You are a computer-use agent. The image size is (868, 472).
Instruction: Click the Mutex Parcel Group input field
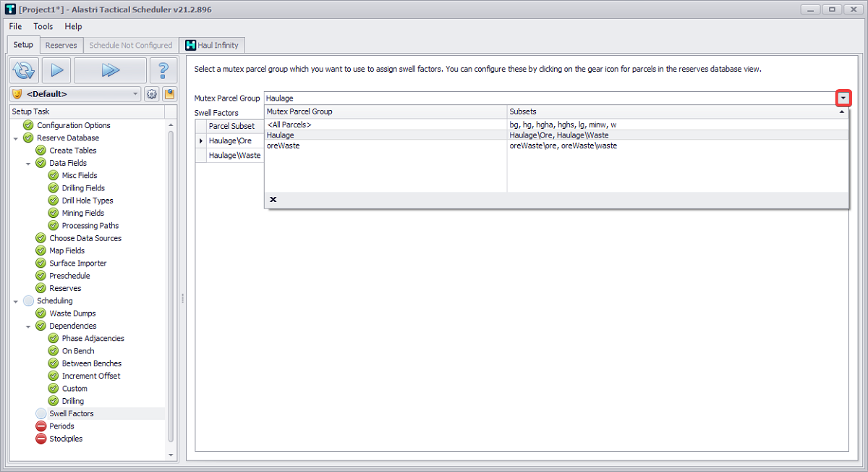550,98
